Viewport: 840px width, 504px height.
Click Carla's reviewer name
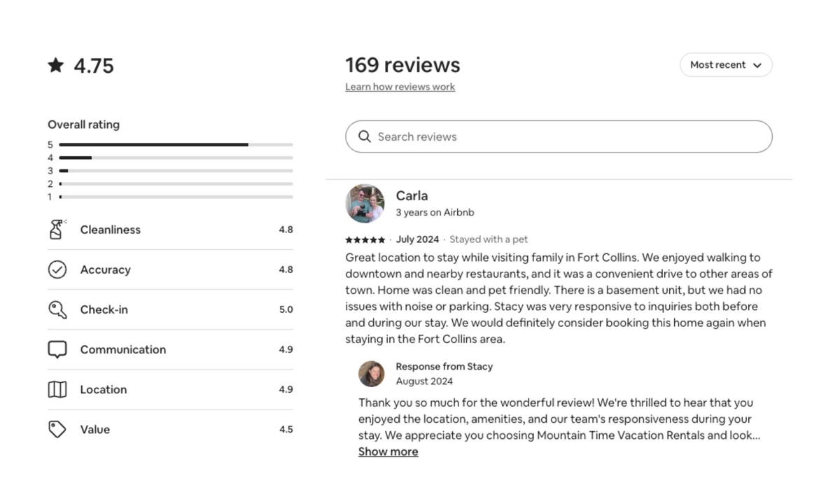412,196
